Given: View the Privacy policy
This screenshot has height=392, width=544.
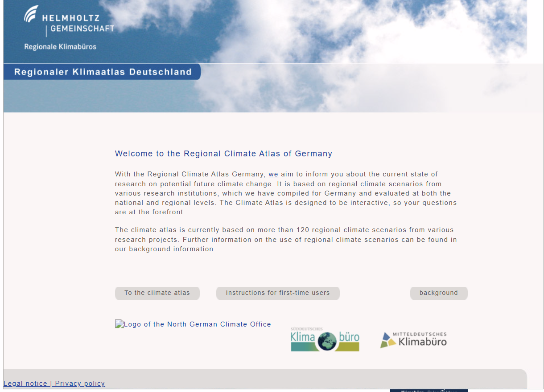Looking at the screenshot, I should [x=79, y=383].
